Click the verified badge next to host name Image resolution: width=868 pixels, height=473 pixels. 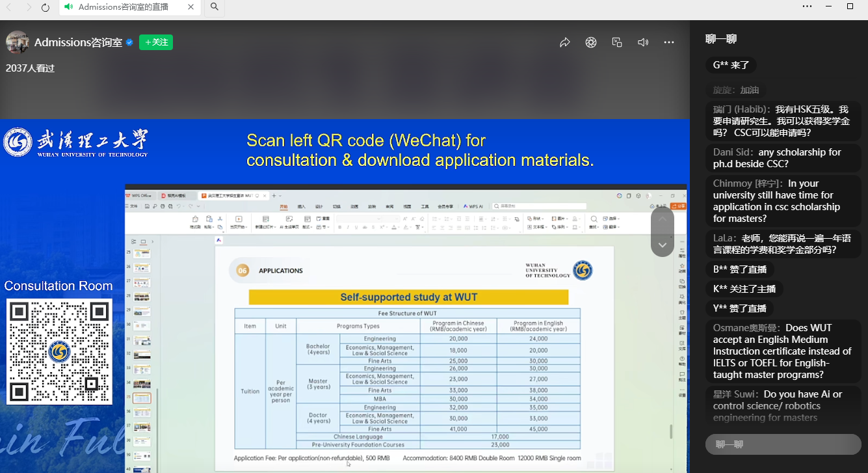click(129, 42)
